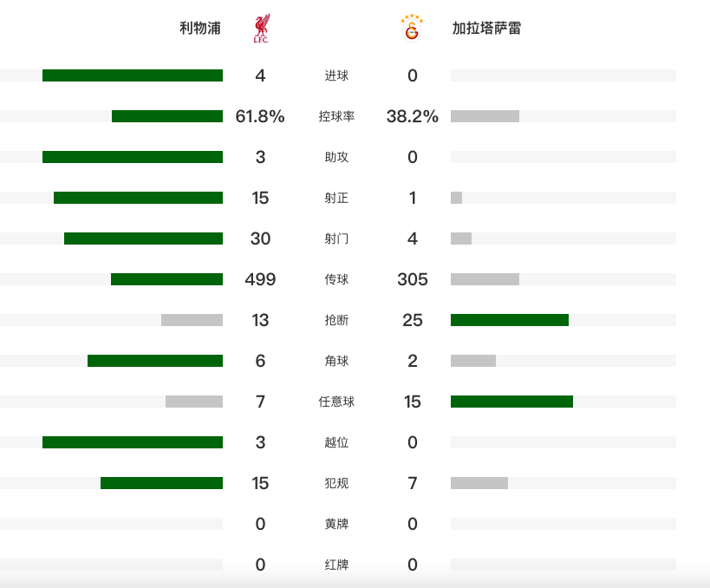Screen dimensions: 710x588
Task: Click Liverpool's 499 passes value
Action: (260, 279)
